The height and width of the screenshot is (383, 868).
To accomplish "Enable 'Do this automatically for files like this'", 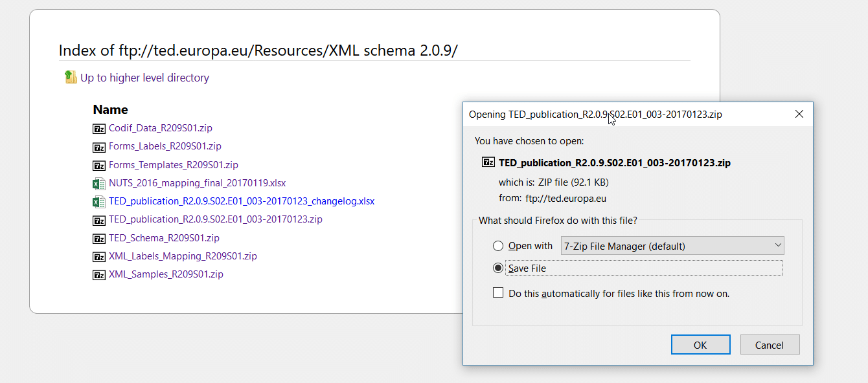I will [x=498, y=293].
